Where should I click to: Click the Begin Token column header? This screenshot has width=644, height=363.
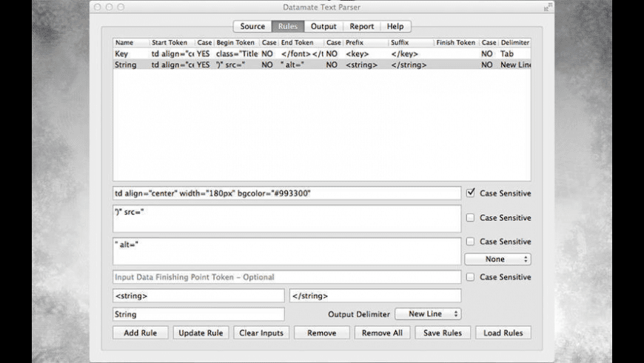coord(237,42)
